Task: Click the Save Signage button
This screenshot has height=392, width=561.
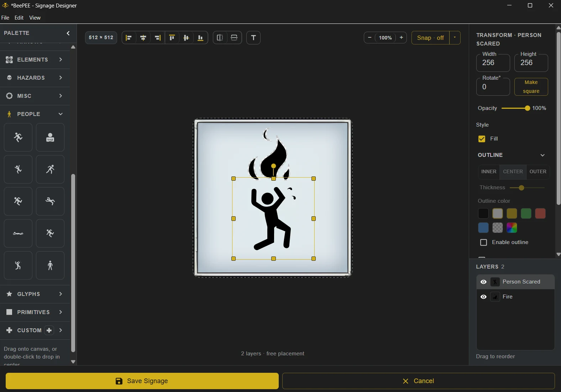Action: pos(142,381)
